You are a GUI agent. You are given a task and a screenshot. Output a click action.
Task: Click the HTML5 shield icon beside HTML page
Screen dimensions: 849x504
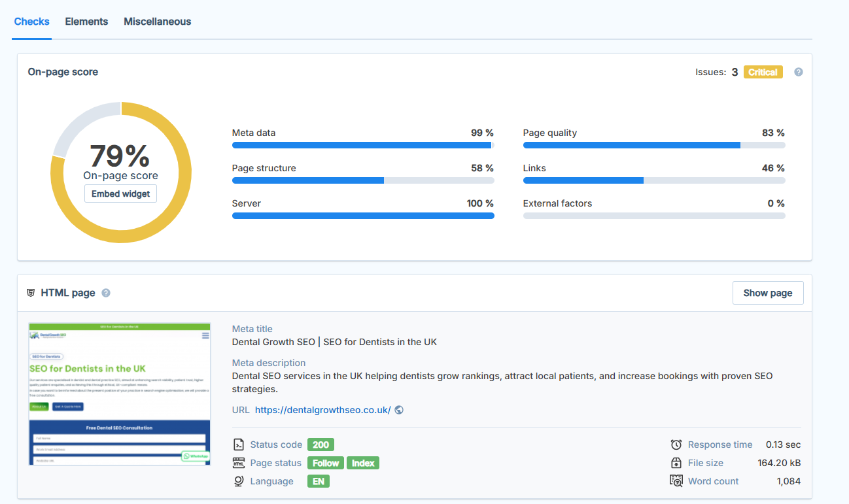(31, 293)
